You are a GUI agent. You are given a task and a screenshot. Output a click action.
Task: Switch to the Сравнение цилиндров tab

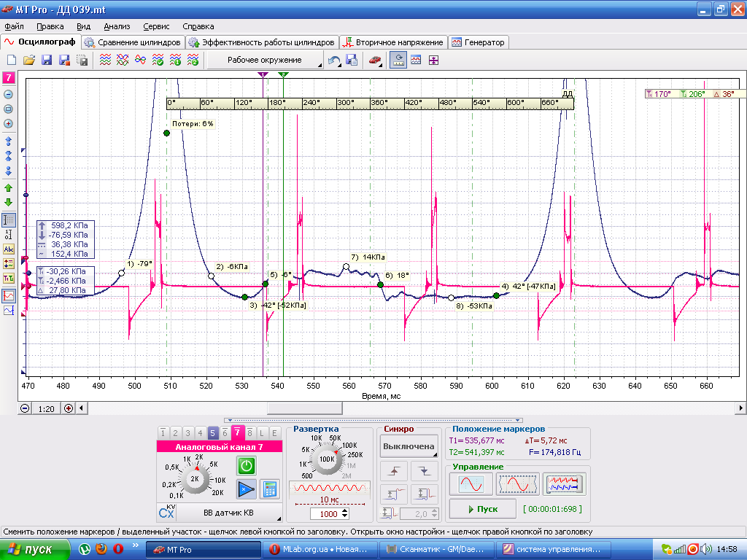133,42
